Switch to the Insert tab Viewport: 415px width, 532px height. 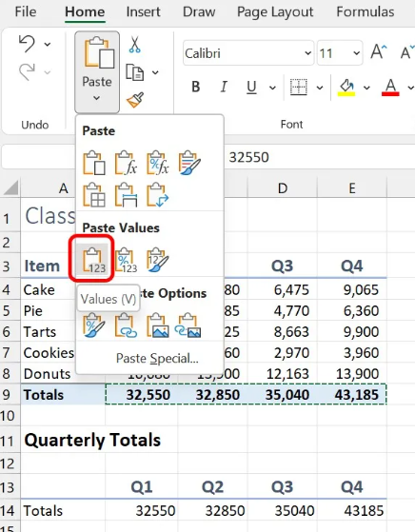click(143, 11)
